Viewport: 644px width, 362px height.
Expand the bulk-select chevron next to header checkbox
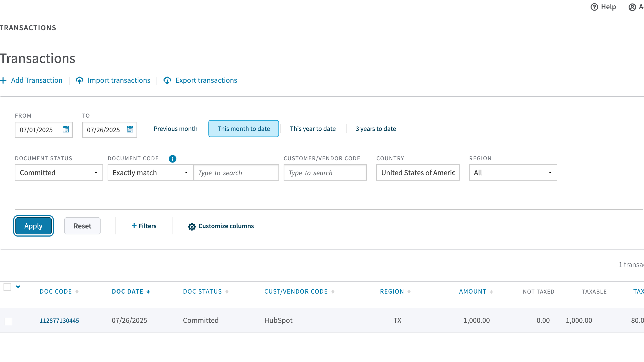coord(18,287)
